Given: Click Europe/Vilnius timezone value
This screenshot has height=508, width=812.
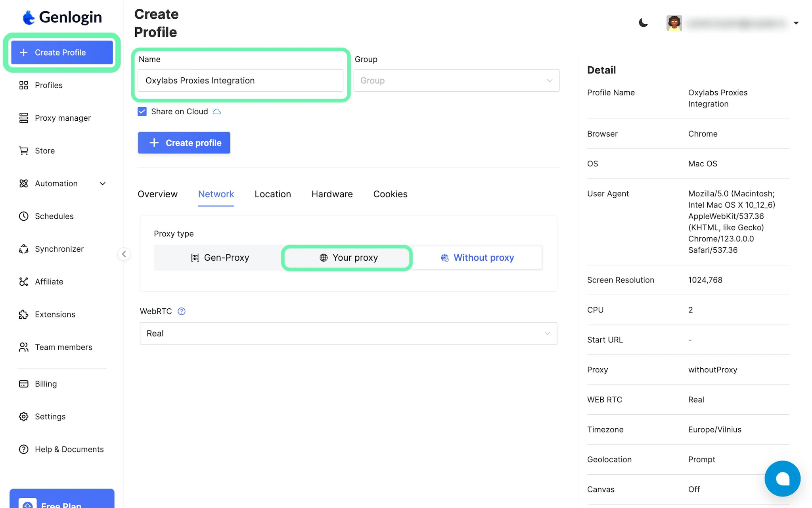Looking at the screenshot, I should pyautogui.click(x=714, y=429).
